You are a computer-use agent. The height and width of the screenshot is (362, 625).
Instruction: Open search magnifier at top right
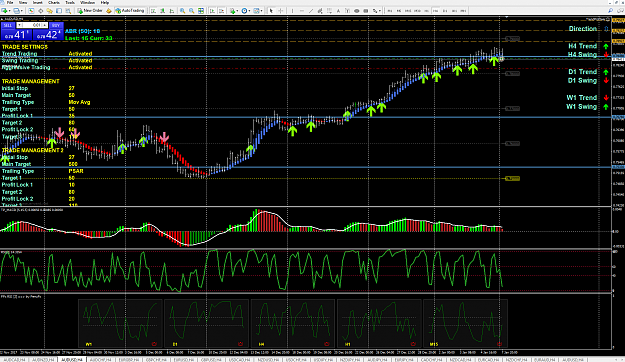point(610,11)
